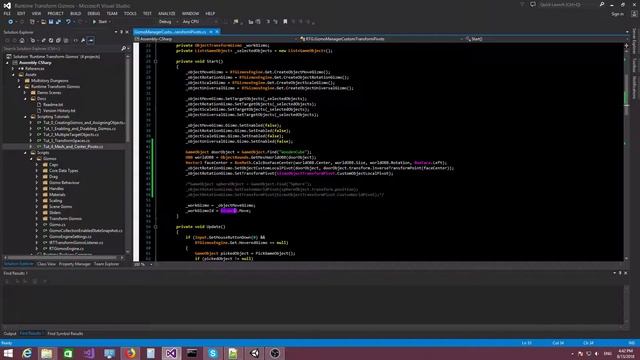The image size is (640, 360).
Task: Click the Uncomment Lines toolbar icon
Action: [x=276, y=22]
